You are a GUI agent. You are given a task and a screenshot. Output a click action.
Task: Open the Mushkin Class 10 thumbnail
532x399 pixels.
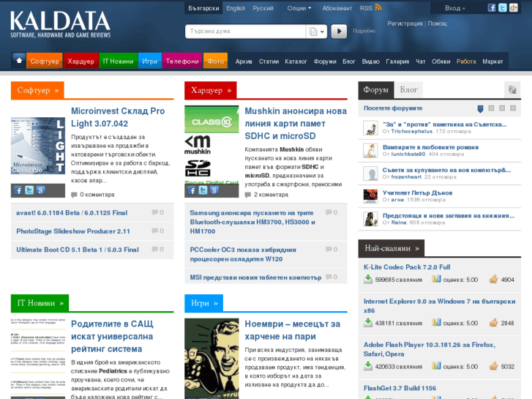pyautogui.click(x=211, y=145)
